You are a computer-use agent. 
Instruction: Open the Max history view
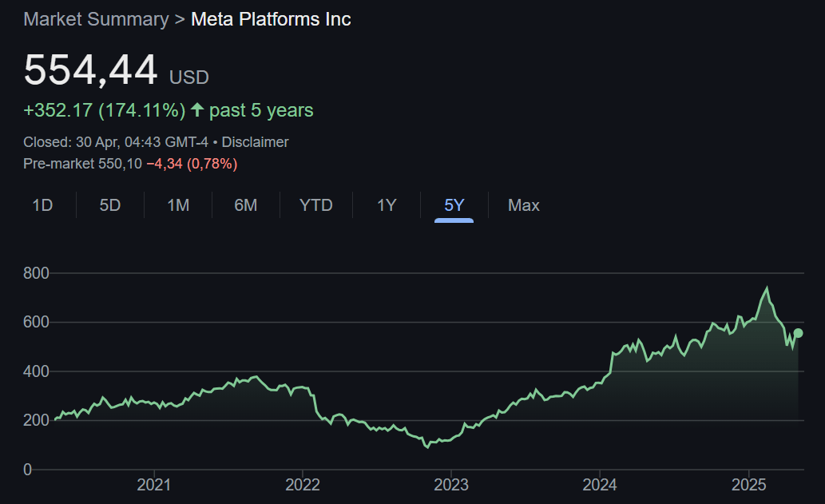point(523,205)
